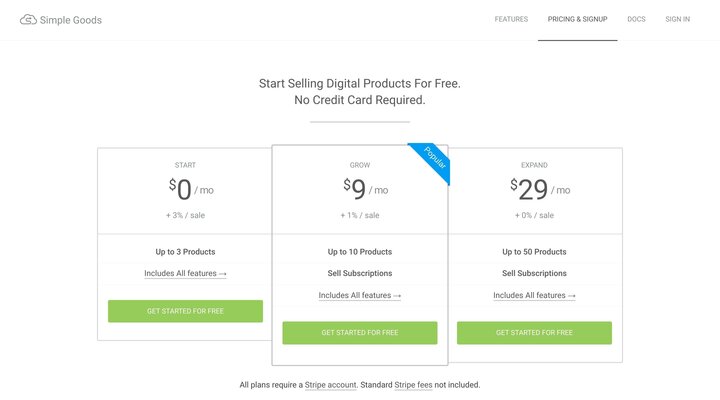Viewport: 720px width, 400px height.
Task: Click the Simple Goods brand name
Action: (70, 20)
